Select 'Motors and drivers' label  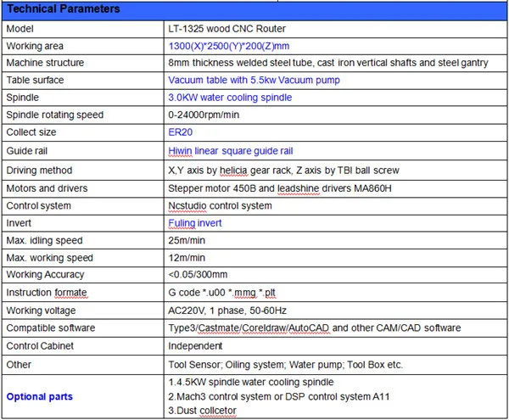47,188
